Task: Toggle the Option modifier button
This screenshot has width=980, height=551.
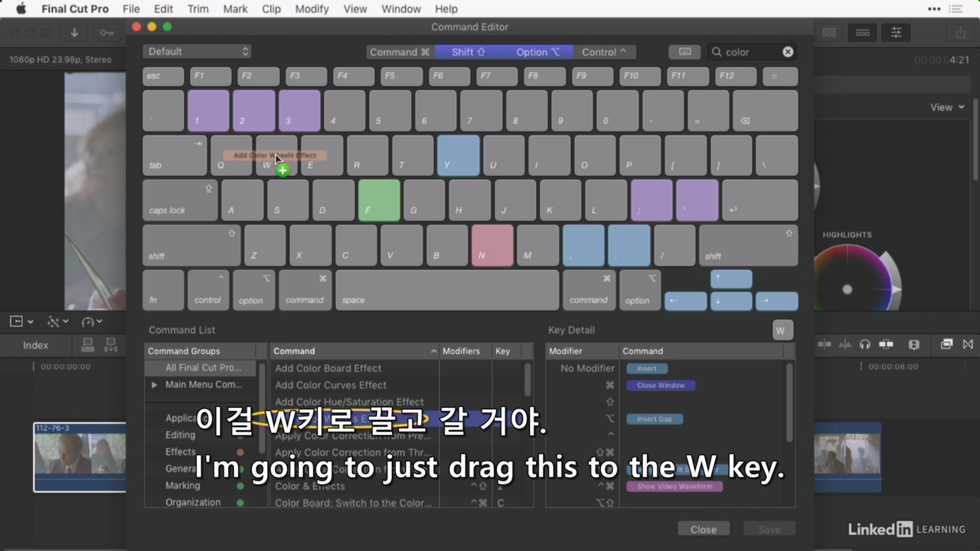Action: pyautogui.click(x=537, y=52)
